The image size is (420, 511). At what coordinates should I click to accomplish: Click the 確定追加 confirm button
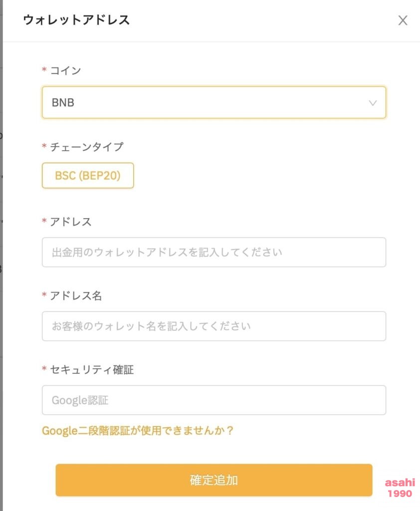point(214,481)
